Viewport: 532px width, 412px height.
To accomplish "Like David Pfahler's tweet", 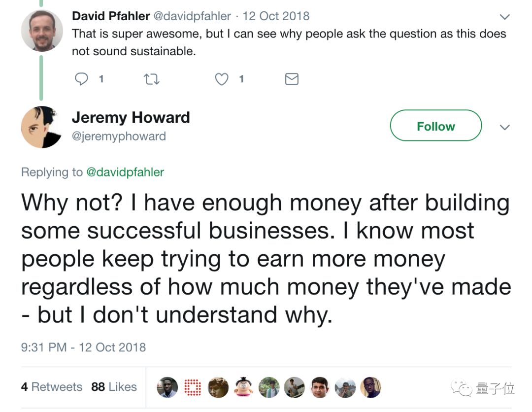I will [222, 79].
